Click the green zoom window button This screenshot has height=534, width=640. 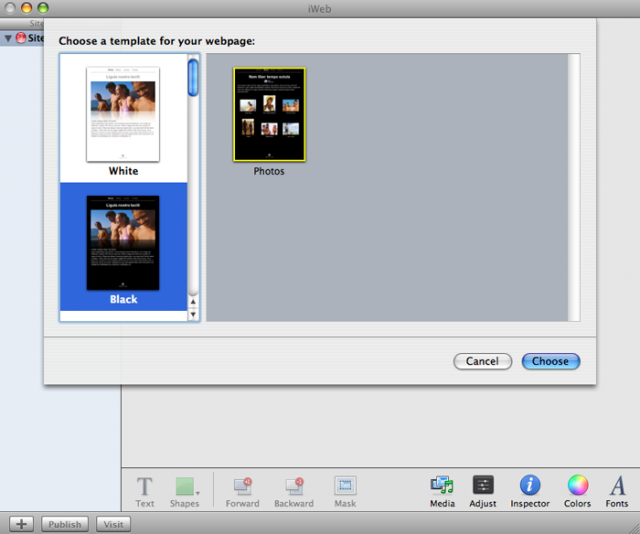coord(43,8)
